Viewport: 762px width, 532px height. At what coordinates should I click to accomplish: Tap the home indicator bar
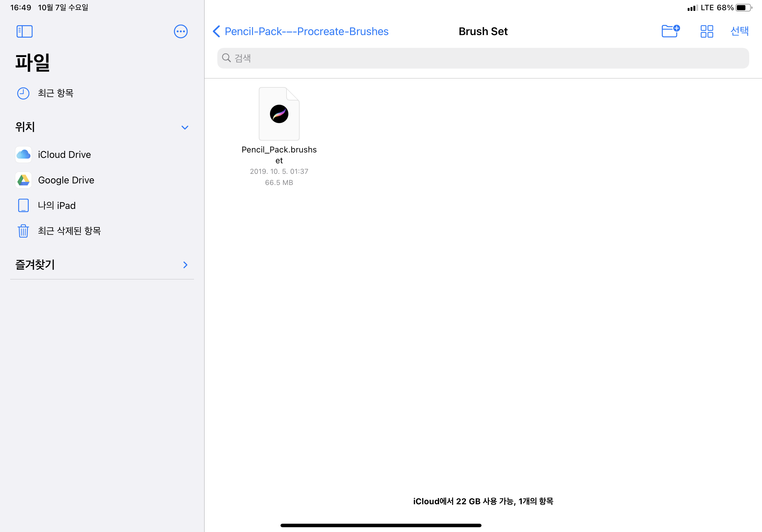(x=381, y=525)
